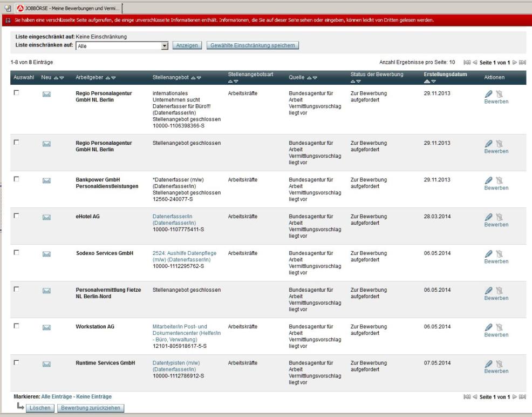Screen dimensions: 532x417
Task: Click 'Bewerbung zurückziehen' button
Action: click(x=91, y=408)
